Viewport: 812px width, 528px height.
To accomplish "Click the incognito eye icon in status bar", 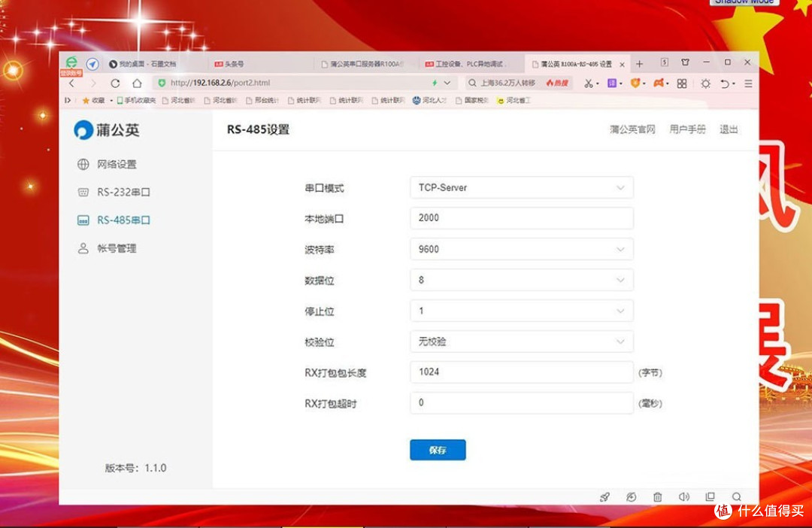I will tap(631, 497).
